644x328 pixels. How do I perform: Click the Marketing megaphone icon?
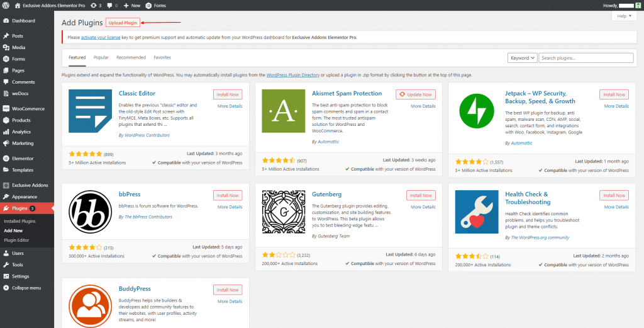[x=6, y=144]
